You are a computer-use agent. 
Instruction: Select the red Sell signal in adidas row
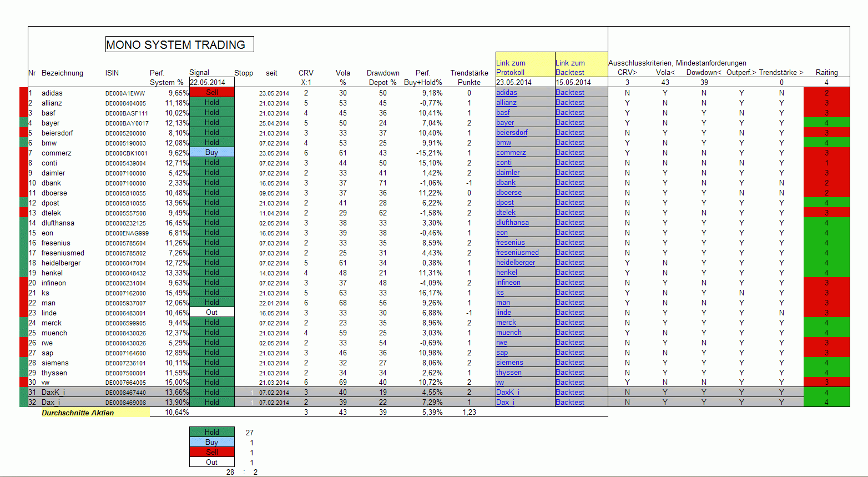(x=212, y=93)
